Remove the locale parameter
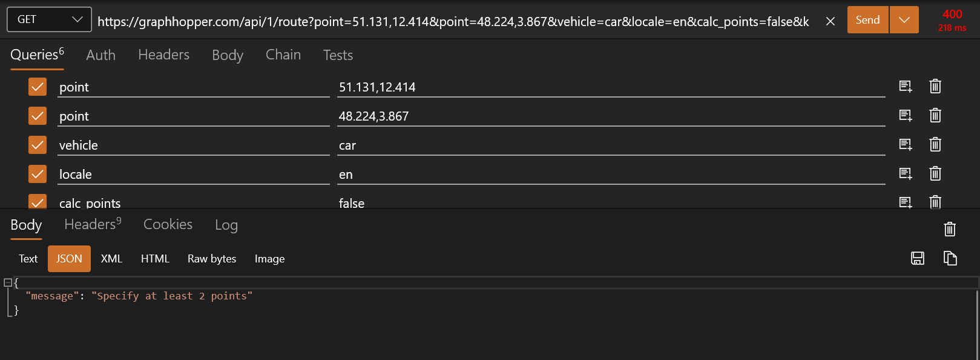The height and width of the screenshot is (360, 980). click(935, 174)
